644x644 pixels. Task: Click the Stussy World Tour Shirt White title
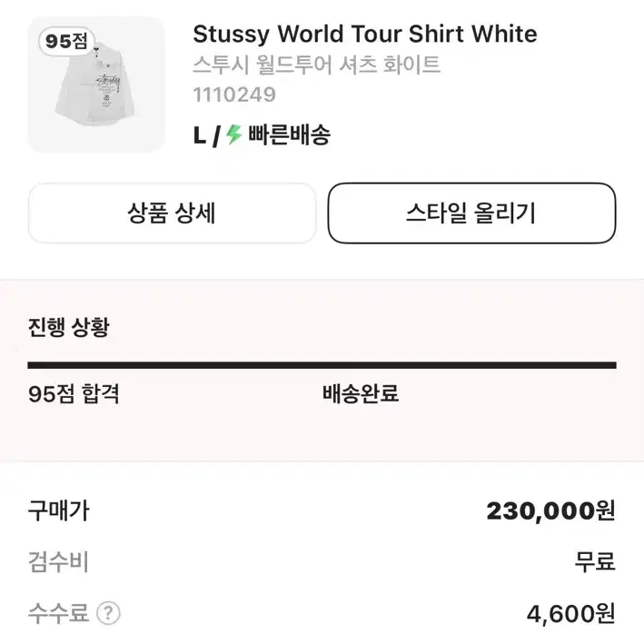pos(365,35)
